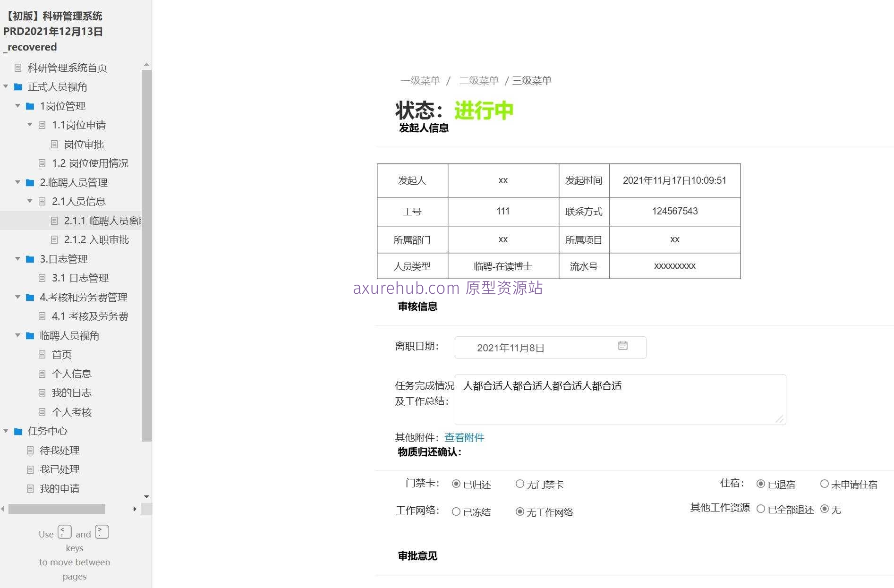Select 未申请住宿 under 住宿

pyautogui.click(x=825, y=484)
